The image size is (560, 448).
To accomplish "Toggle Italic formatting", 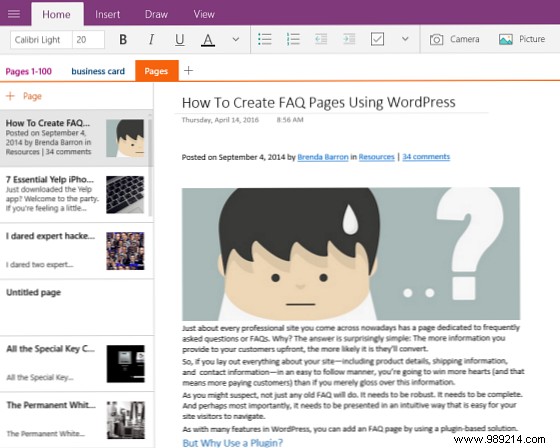I will 151,39.
